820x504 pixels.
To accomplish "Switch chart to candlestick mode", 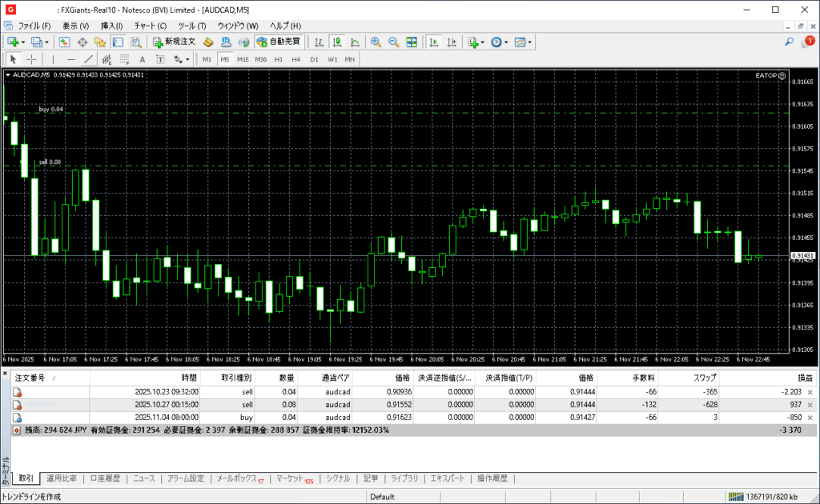I will point(336,42).
